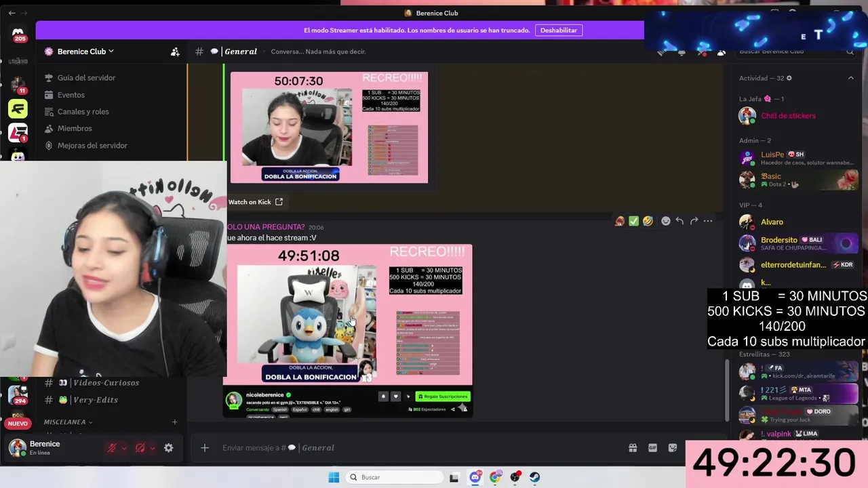
Task: Go back with the navigation arrow
Action: (x=12, y=13)
